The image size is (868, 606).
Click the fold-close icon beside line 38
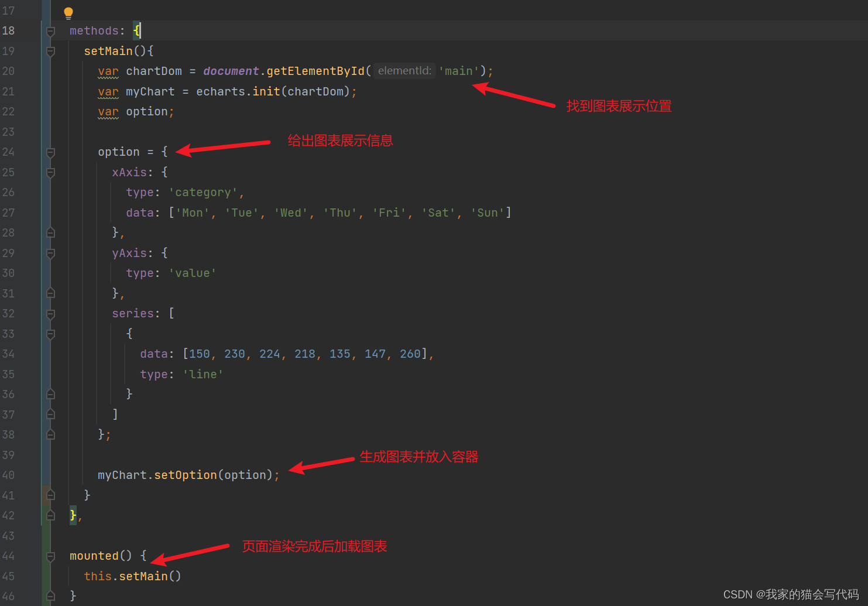pos(50,434)
